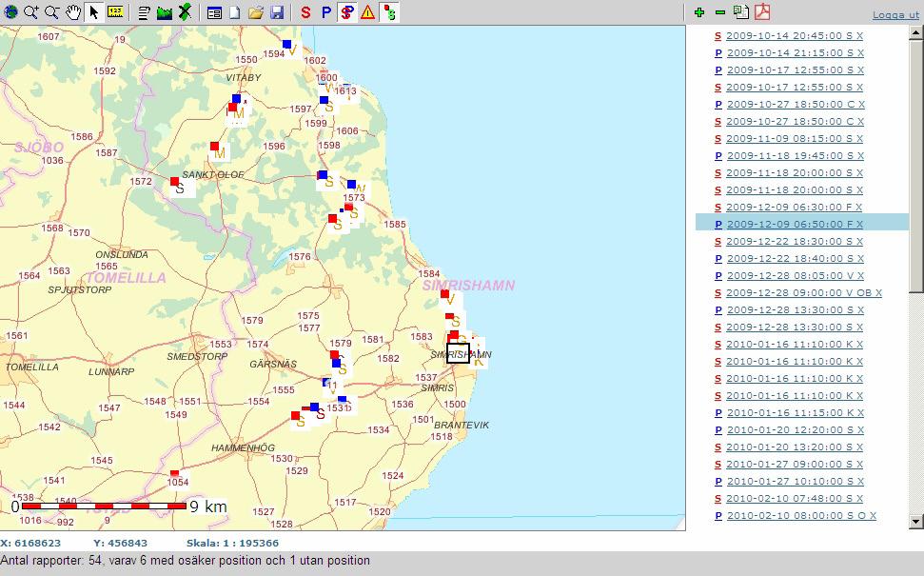Click the Skala 1 : 195366 readout
924x576 pixels.
232,543
